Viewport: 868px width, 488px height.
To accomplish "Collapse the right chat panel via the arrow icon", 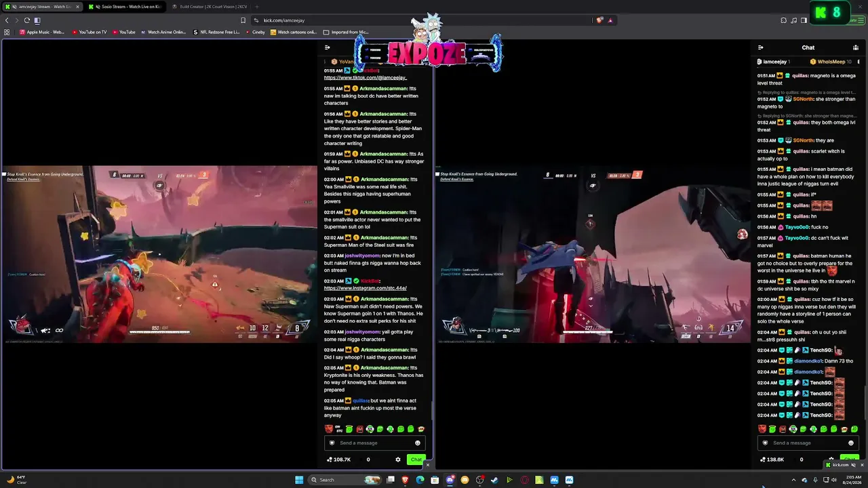I will [761, 47].
